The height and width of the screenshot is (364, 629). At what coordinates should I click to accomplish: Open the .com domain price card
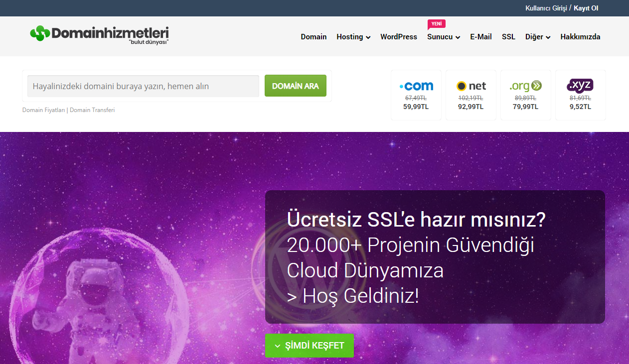(416, 95)
